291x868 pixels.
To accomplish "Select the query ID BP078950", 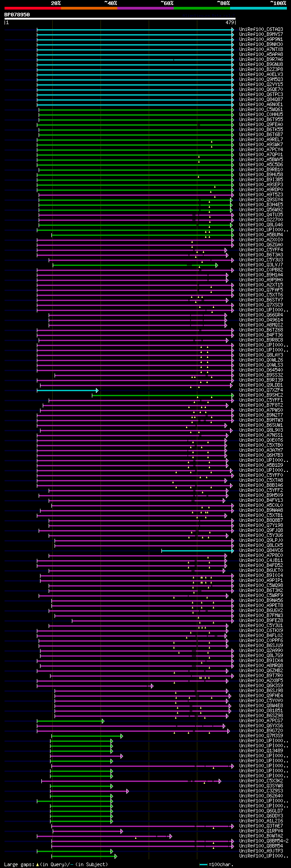I will [17, 15].
